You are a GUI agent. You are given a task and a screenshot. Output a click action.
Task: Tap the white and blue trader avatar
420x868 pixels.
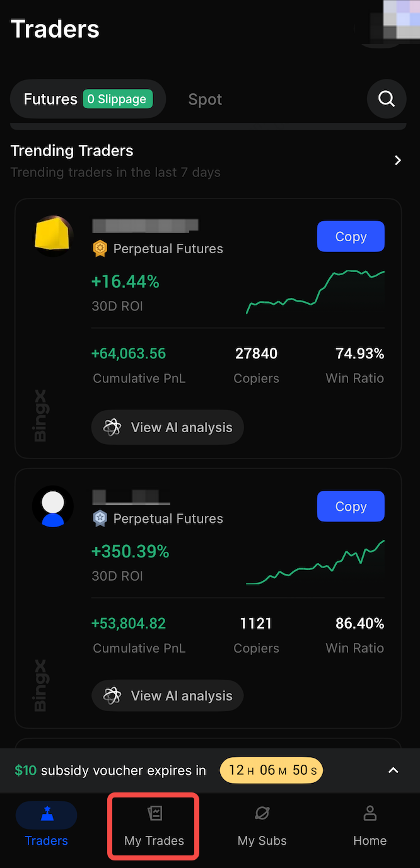tap(53, 506)
